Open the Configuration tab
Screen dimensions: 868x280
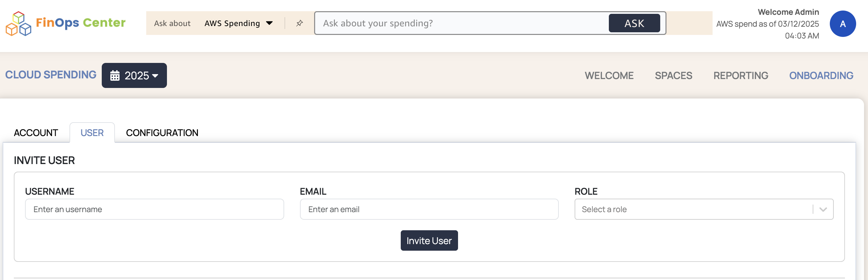tap(162, 133)
